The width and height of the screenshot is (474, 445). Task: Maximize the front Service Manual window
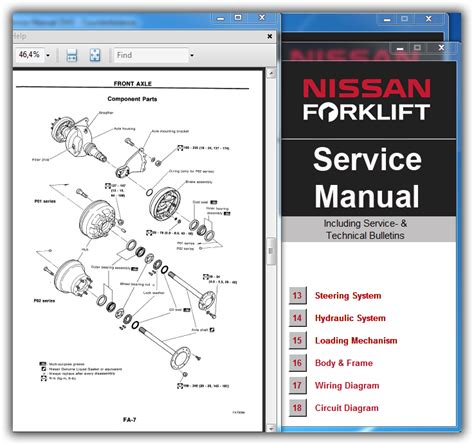(x=417, y=48)
